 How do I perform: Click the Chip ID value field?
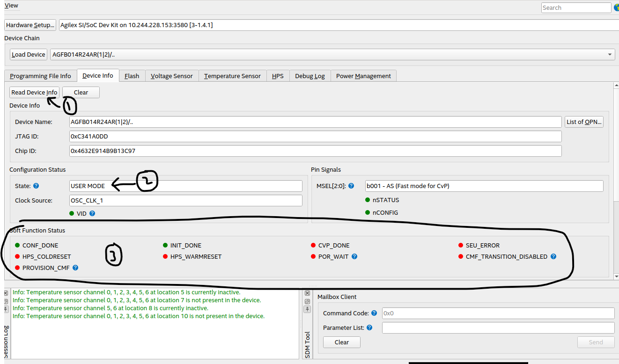(x=315, y=151)
